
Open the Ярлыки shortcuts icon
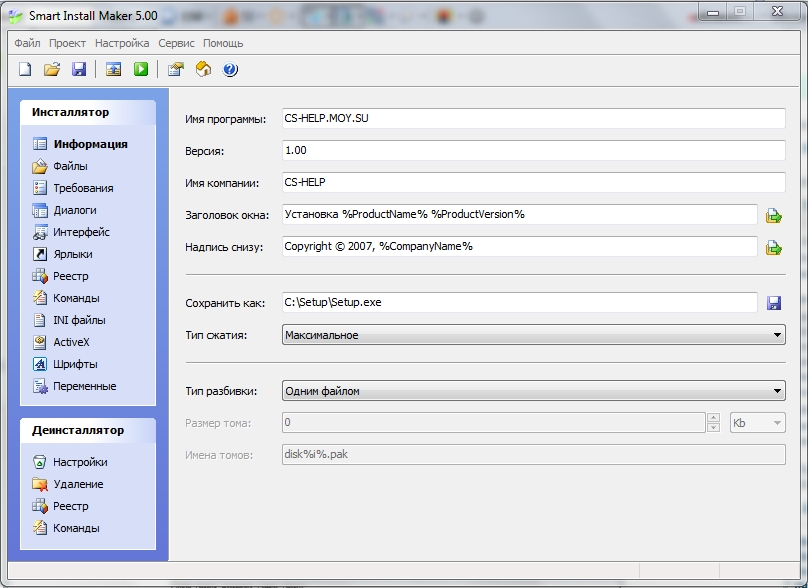(40, 254)
